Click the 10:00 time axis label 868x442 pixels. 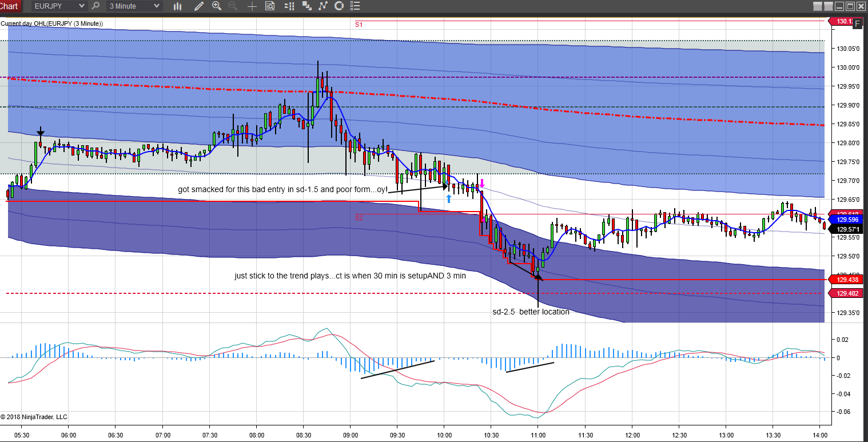pyautogui.click(x=444, y=435)
